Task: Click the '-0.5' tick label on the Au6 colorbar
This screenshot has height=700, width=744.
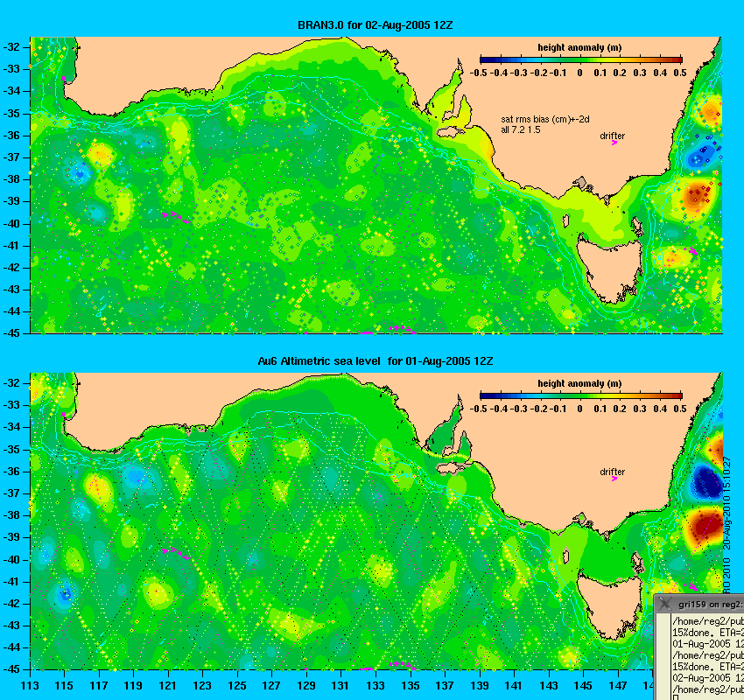Action: [478, 409]
